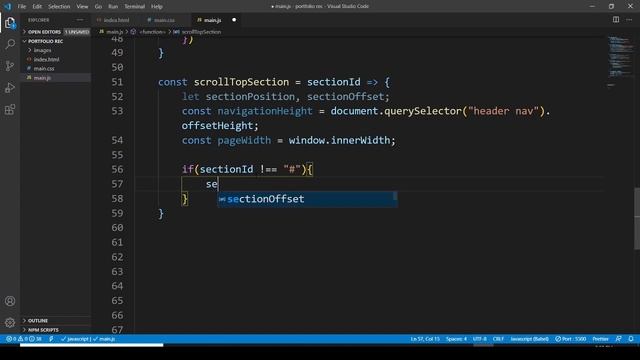Switch to the main.css tab
640x360 pixels.
click(x=163, y=20)
